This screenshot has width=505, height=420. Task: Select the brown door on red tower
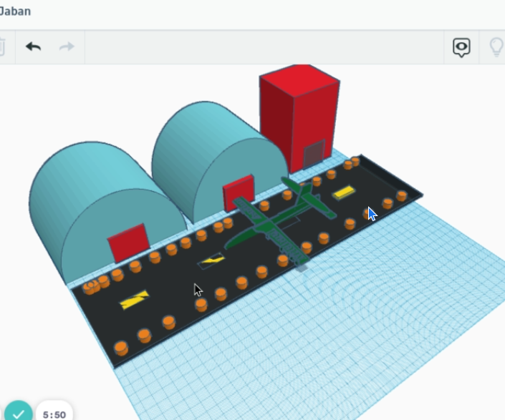pyautogui.click(x=314, y=153)
